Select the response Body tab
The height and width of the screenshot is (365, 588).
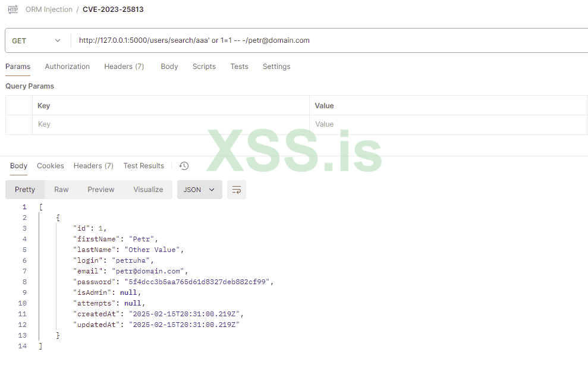18,166
